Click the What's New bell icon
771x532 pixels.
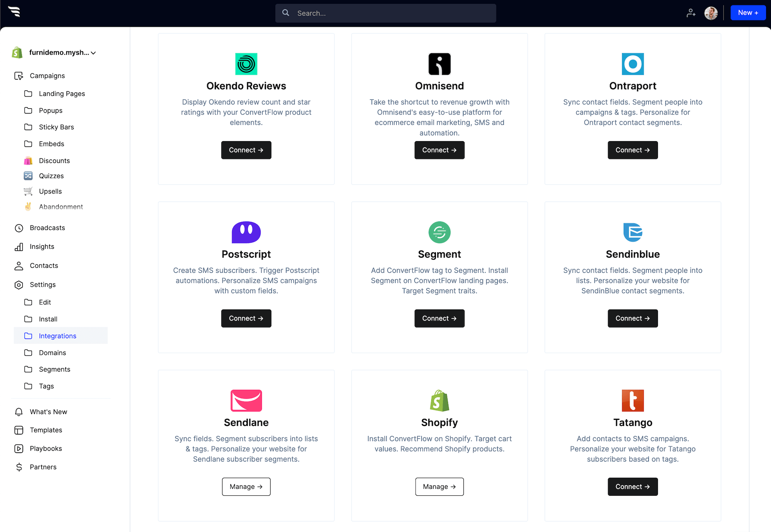point(19,412)
